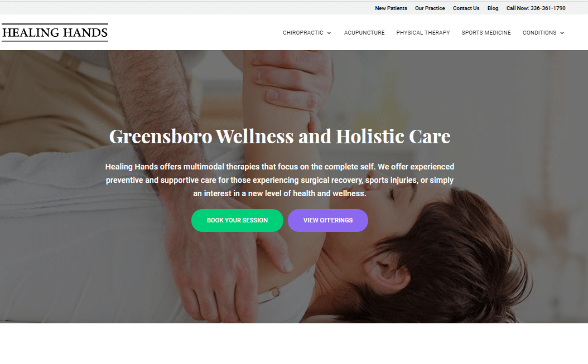The height and width of the screenshot is (364, 588).
Task: Open the Chiropractic menu item
Action: (303, 33)
